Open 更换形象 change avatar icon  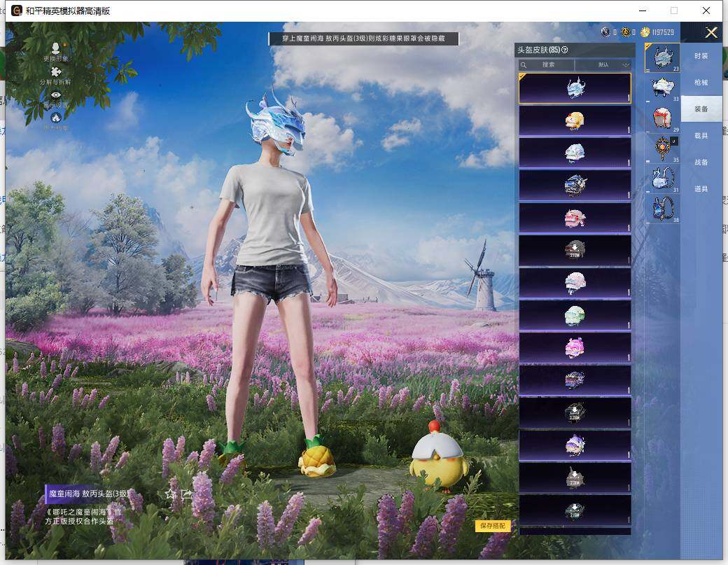click(56, 52)
